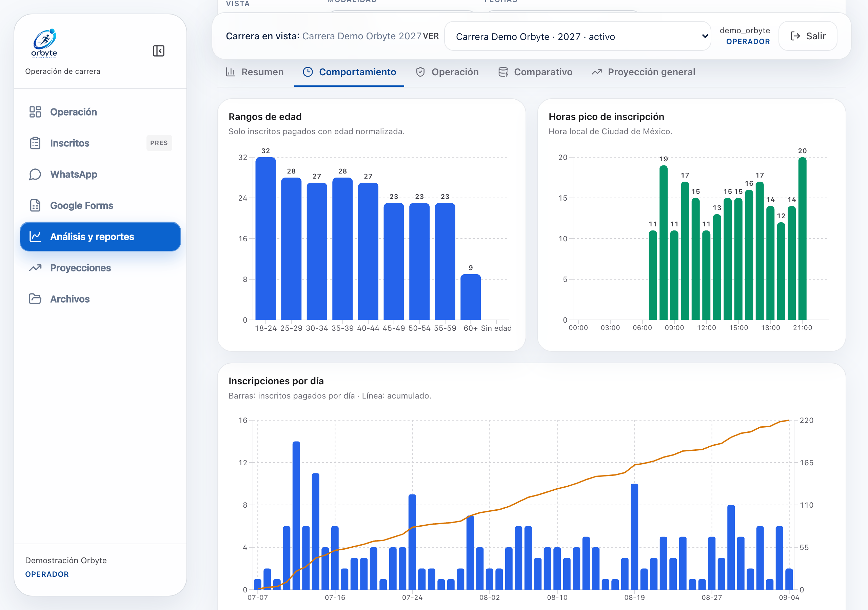
Task: Click the Comportamiento clock icon
Action: coord(308,72)
